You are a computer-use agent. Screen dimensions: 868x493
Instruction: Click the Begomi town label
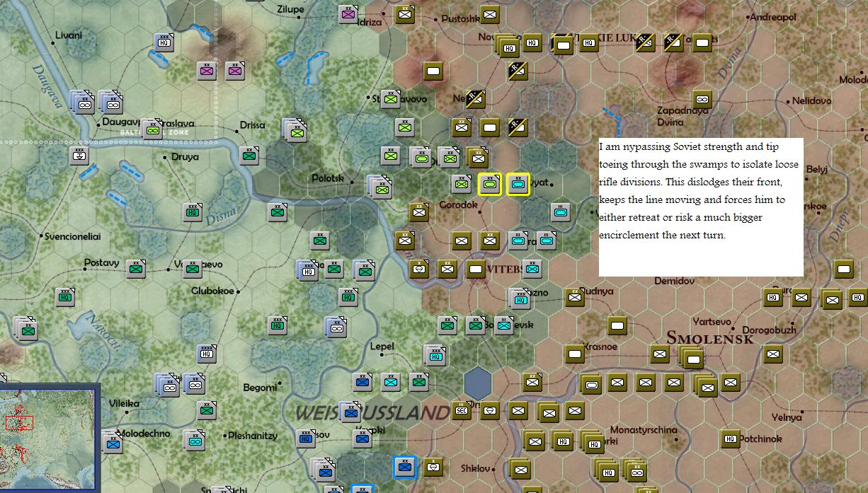coord(260,388)
